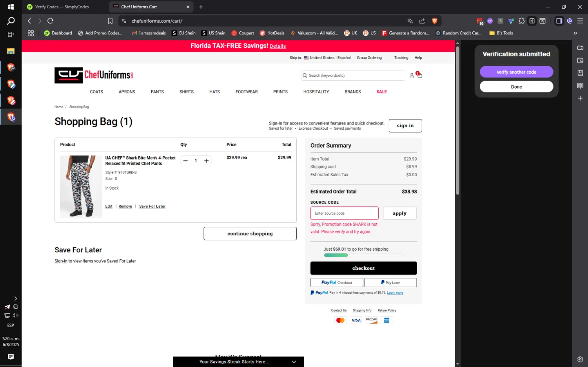Screen dimensions: 588x367
Task: Open the HOSPITALITY menu
Action: pyautogui.click(x=316, y=92)
